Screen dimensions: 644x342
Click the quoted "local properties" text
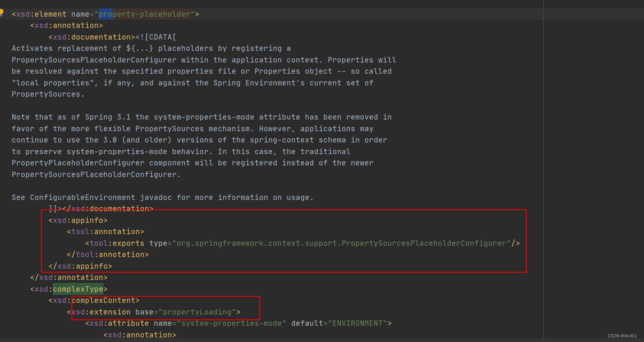pyautogui.click(x=53, y=83)
